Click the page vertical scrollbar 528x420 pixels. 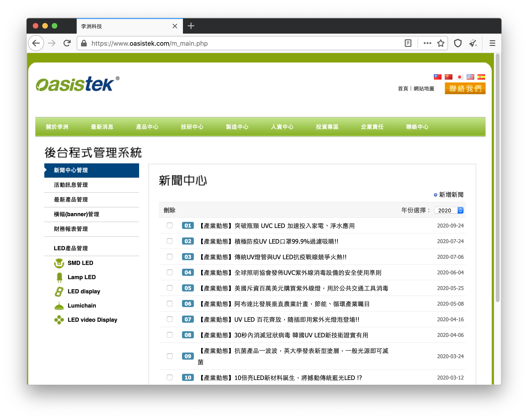[x=497, y=178]
